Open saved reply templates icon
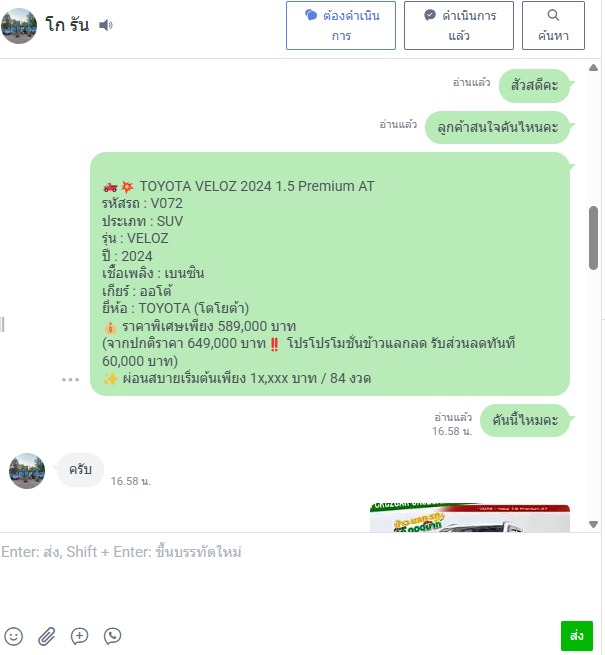The width and height of the screenshot is (605, 655). (x=79, y=636)
